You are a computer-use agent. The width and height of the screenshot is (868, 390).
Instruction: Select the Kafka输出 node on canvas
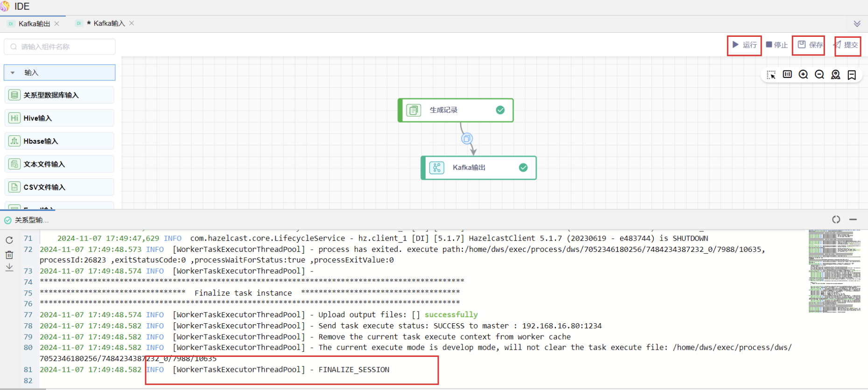478,167
